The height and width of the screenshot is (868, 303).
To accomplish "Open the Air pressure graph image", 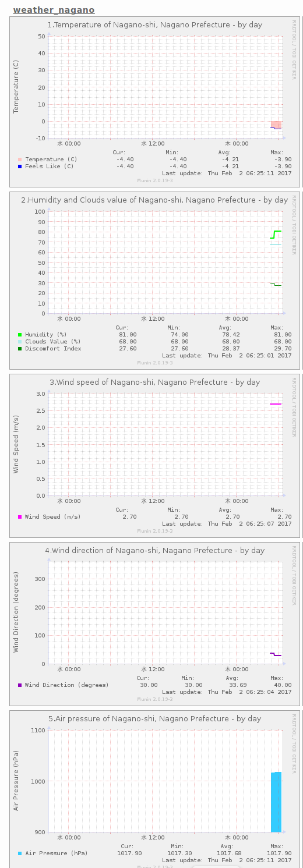I will [x=154, y=789].
